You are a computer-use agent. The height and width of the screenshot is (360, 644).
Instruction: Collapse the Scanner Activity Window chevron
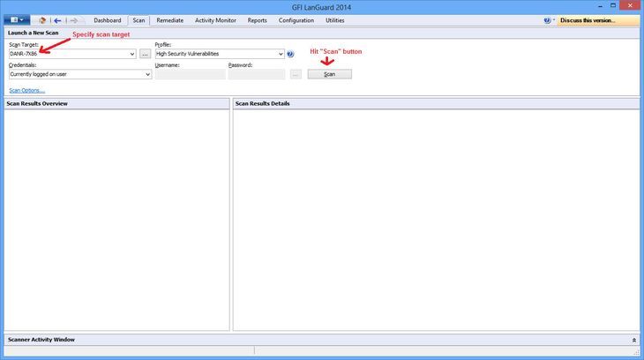click(x=633, y=340)
